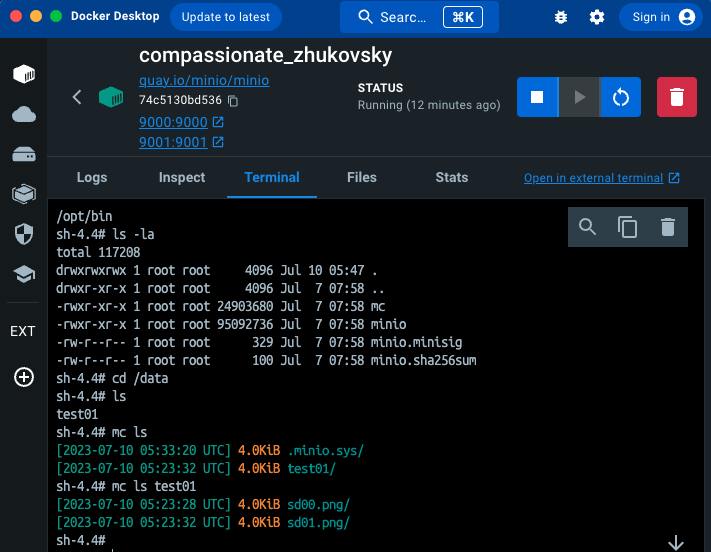Image resolution: width=711 pixels, height=552 pixels.
Task: Open Dev Environments cube icon
Action: [23, 194]
